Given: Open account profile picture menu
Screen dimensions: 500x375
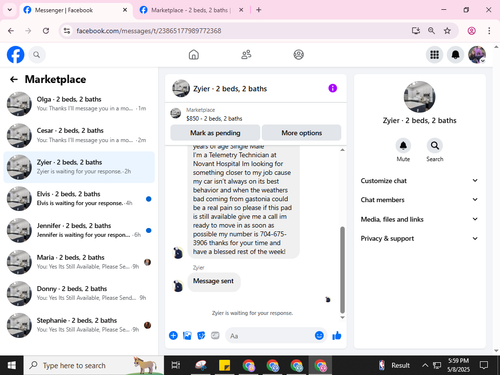Looking at the screenshot, I should 477,55.
